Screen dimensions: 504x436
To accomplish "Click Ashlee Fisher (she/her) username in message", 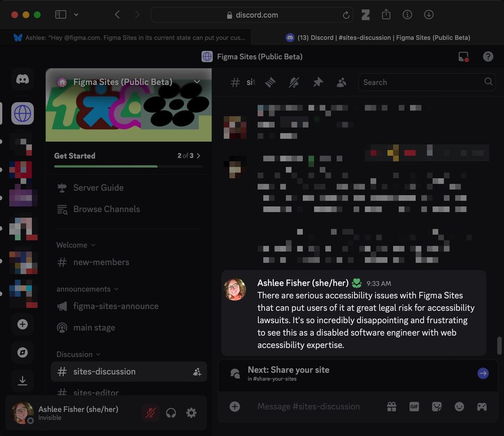I will [x=303, y=283].
